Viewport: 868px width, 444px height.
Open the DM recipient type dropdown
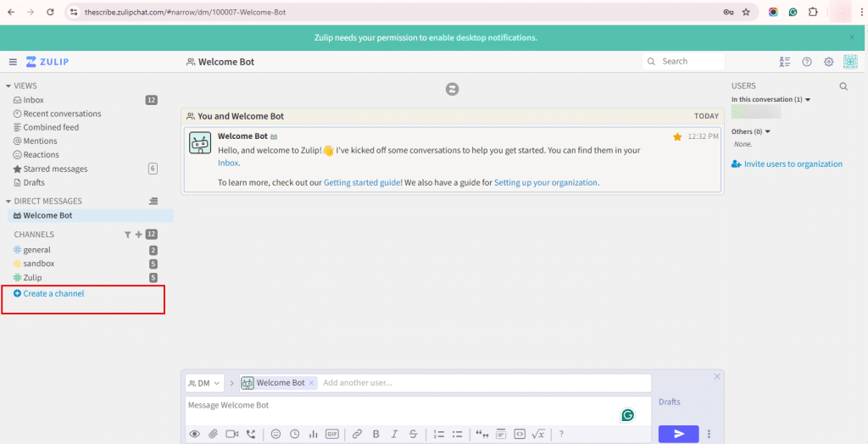coord(204,383)
